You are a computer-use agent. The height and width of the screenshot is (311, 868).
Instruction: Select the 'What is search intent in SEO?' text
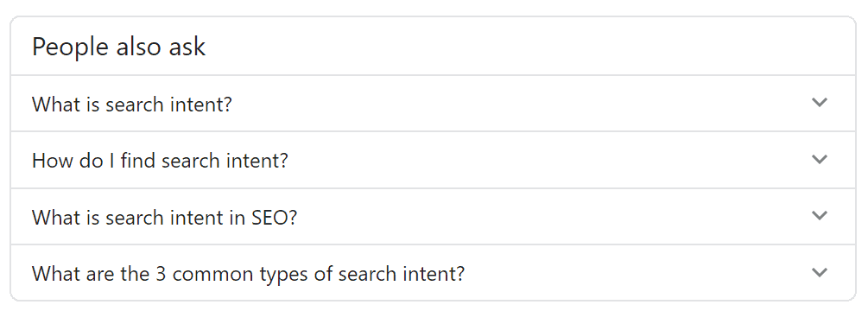[164, 217]
